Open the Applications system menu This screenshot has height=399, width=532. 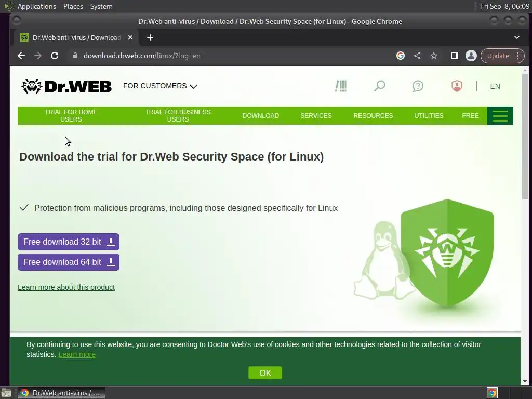tap(37, 6)
